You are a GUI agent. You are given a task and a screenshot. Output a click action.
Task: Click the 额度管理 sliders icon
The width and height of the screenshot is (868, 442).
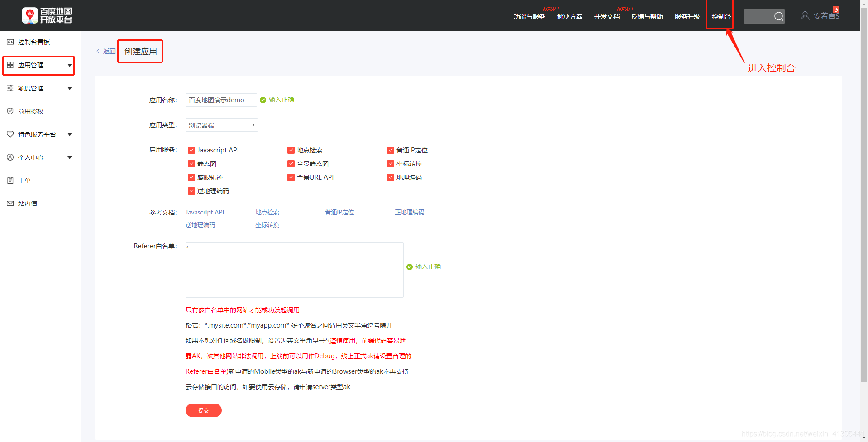(10, 88)
